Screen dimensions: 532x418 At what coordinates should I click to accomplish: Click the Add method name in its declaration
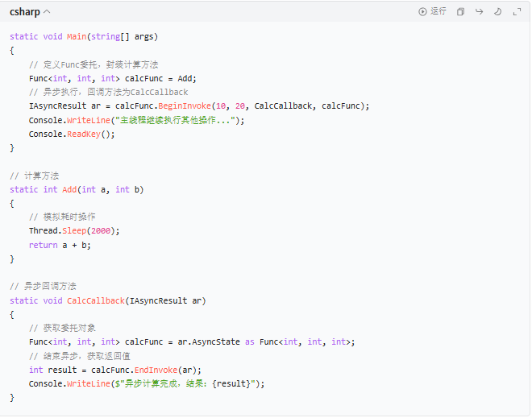(69, 189)
